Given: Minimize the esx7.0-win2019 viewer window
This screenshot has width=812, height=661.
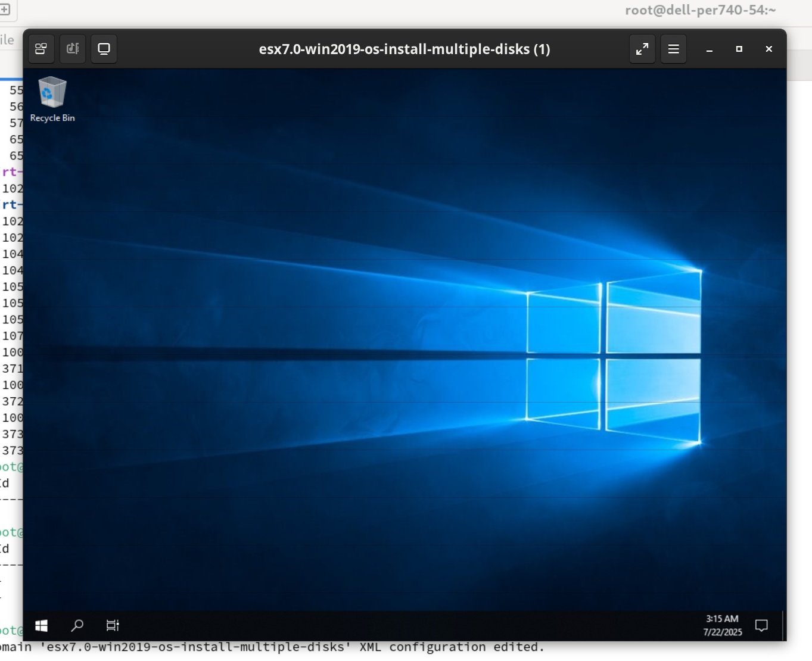Looking at the screenshot, I should tap(710, 49).
